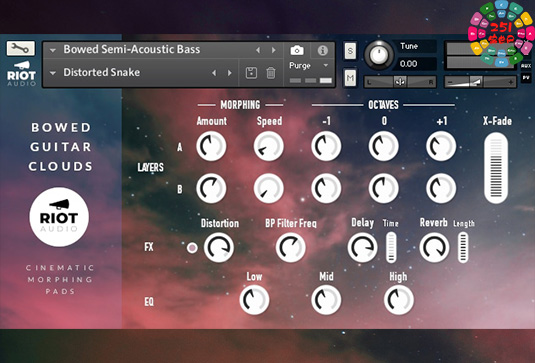Click the Riot Audio megaphone logo at top-left
The width and height of the screenshot is (535, 363).
pyautogui.click(x=21, y=73)
